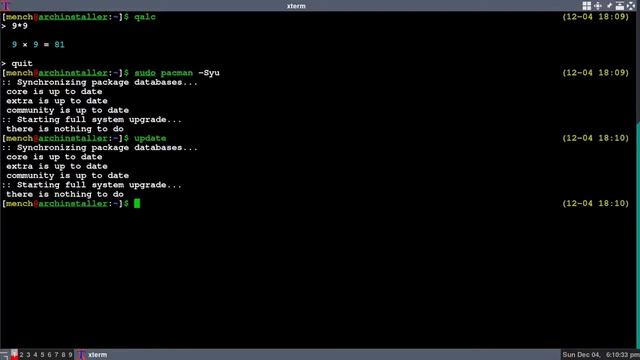
Task: Click 'Synchronizing package databases...' under update command
Action: click(107, 147)
